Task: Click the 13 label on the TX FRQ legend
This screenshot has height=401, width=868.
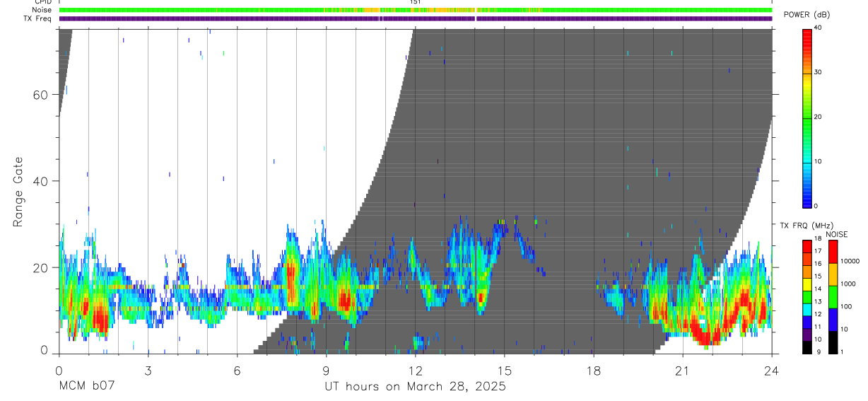Action: tap(819, 302)
